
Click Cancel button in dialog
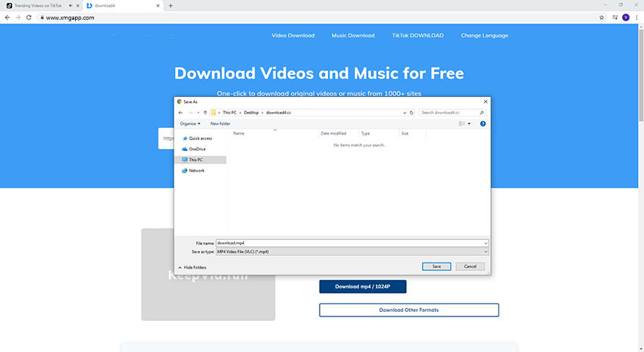pos(470,266)
